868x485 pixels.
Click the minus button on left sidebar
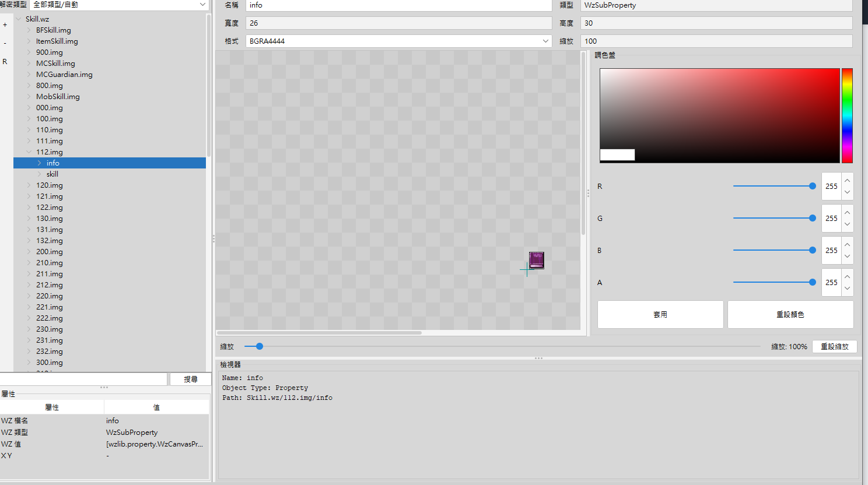click(5, 43)
